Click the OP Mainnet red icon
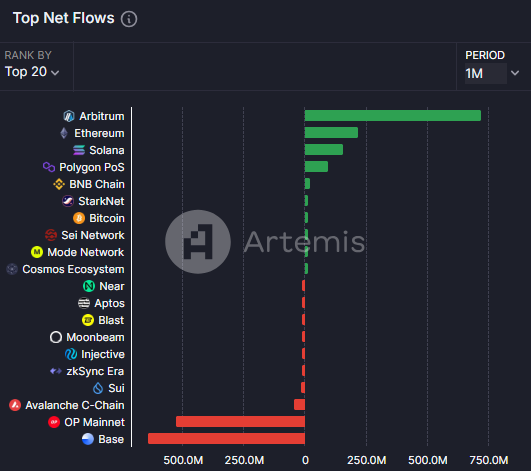The image size is (531, 471). [54, 422]
